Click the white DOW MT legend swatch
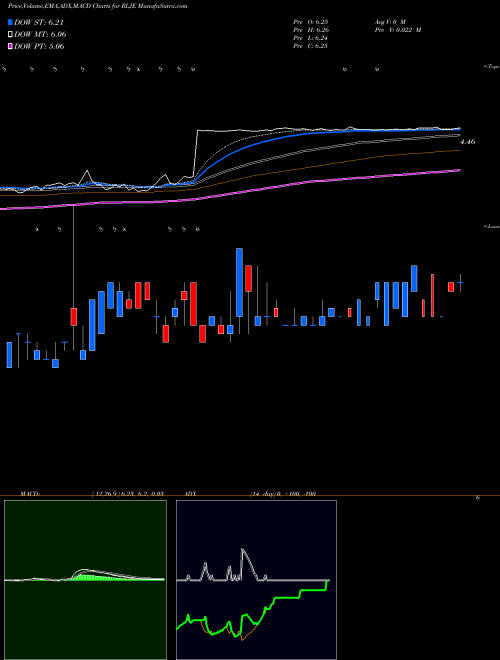Screen dimensions: 500x660 [x=11, y=34]
